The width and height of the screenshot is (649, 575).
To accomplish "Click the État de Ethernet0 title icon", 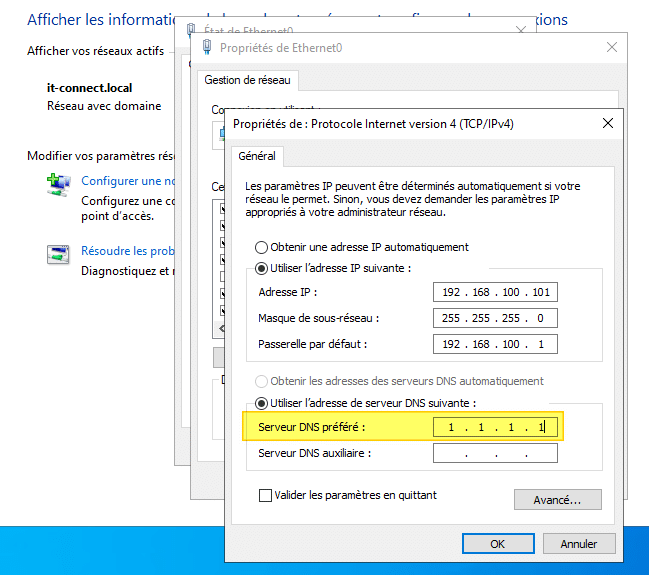I will tap(191, 29).
